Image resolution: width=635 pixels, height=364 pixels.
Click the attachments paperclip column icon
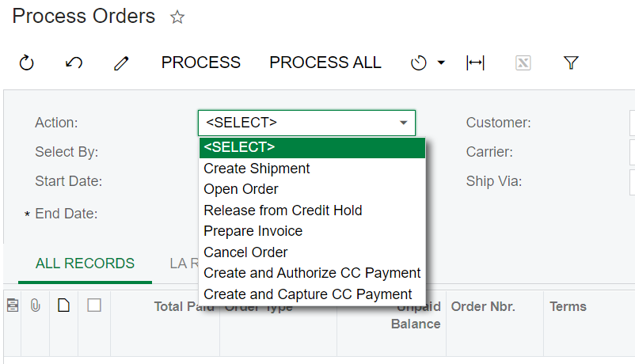point(36,305)
